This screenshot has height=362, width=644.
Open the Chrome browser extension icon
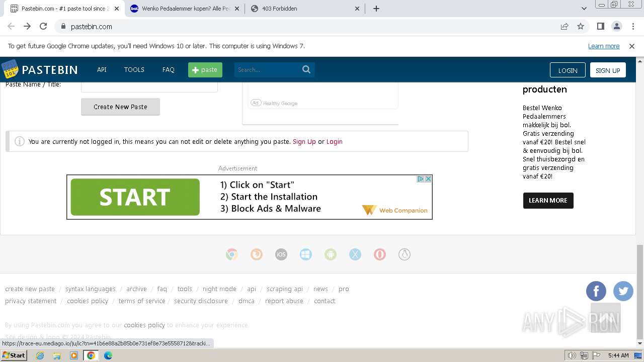click(232, 254)
